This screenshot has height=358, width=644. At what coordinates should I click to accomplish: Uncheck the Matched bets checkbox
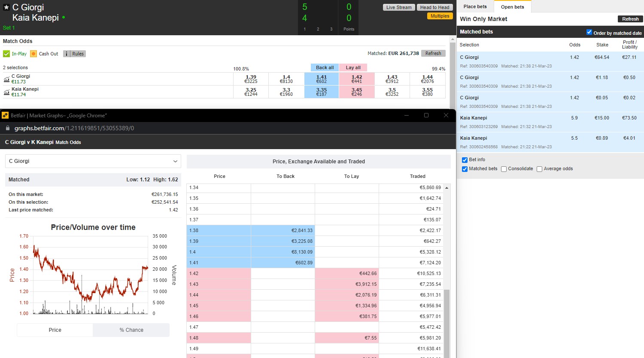tap(465, 169)
